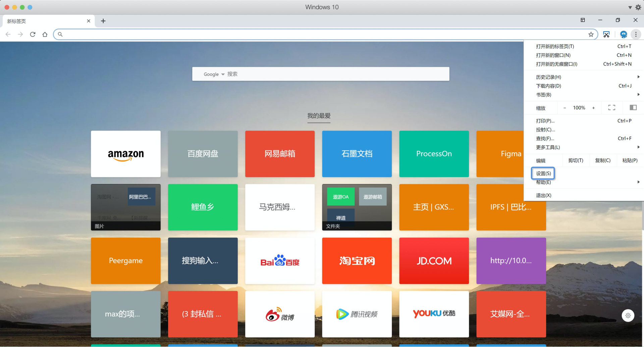Open the blue account avatar icon

624,34
